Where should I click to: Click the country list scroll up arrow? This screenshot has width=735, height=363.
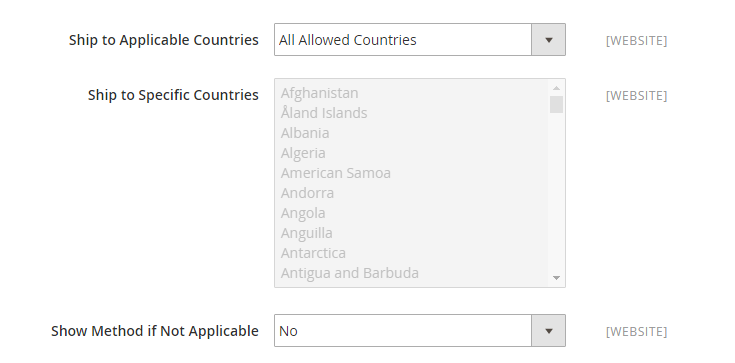(x=556, y=88)
